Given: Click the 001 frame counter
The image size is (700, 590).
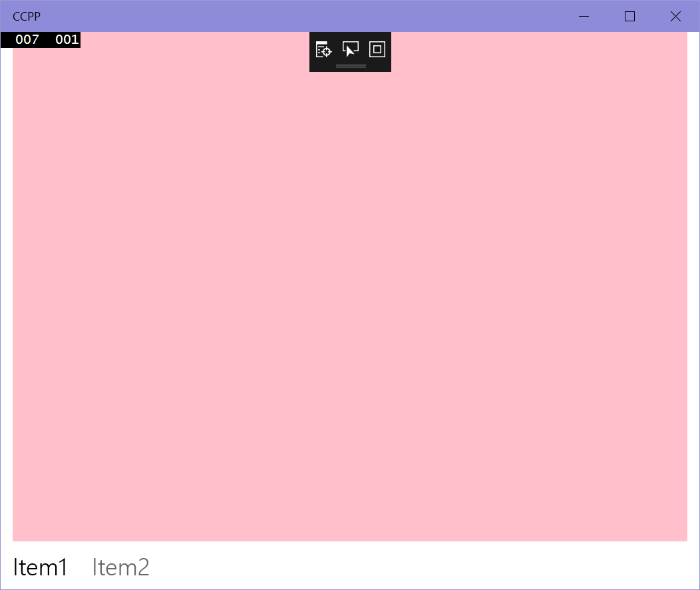Looking at the screenshot, I should 67,40.
